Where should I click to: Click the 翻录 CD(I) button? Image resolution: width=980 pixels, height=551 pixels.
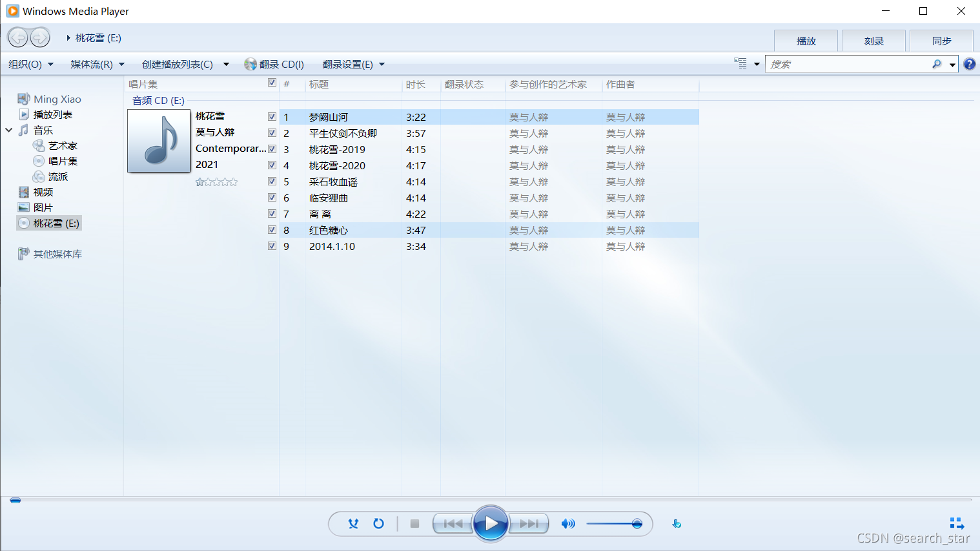274,64
